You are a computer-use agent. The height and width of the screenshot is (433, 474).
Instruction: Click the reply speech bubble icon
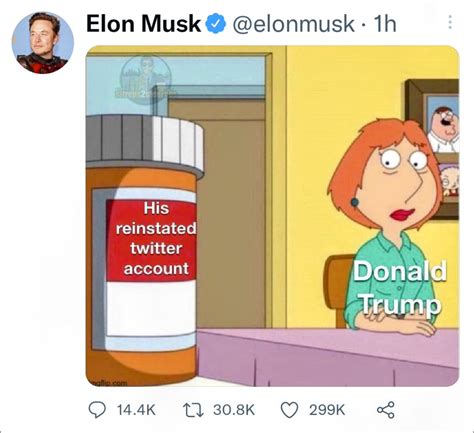pyautogui.click(x=97, y=410)
